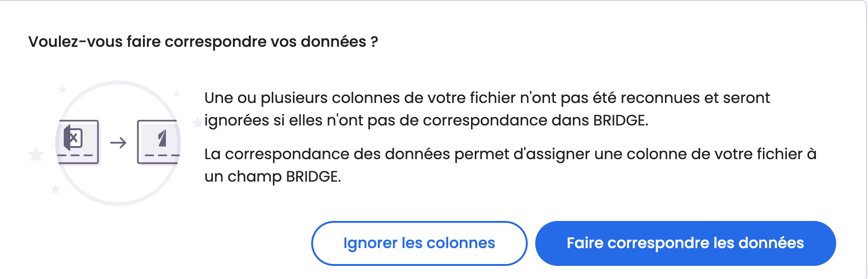
Task: Click the question mark ending the title
Action: [374, 42]
